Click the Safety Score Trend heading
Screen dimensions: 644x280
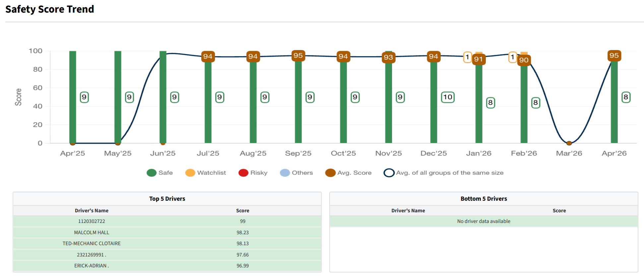pyautogui.click(x=50, y=9)
